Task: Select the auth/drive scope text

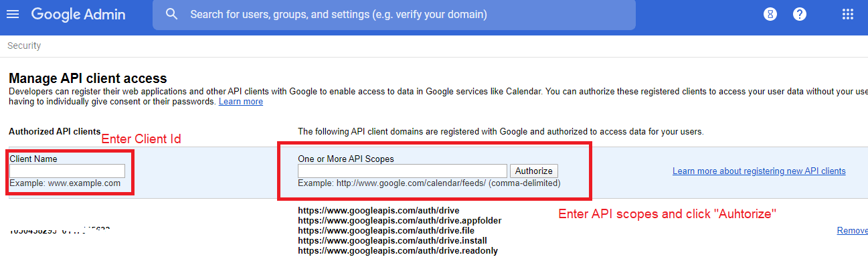Action: [x=379, y=211]
